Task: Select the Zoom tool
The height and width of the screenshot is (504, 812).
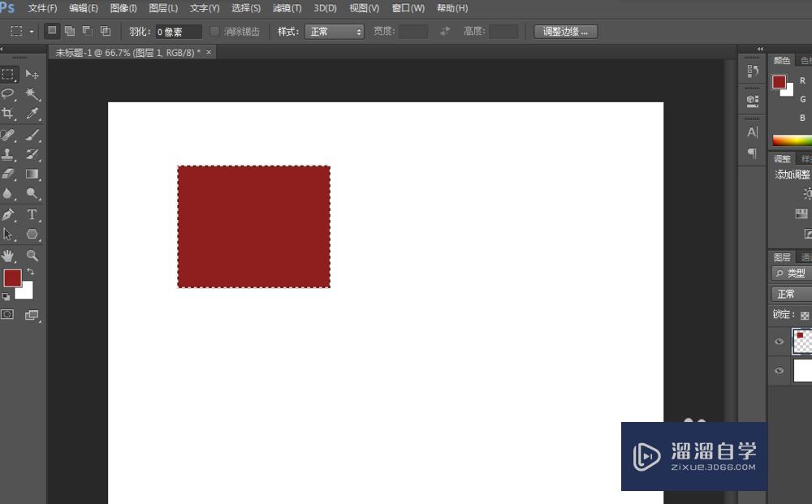Action: pos(32,256)
